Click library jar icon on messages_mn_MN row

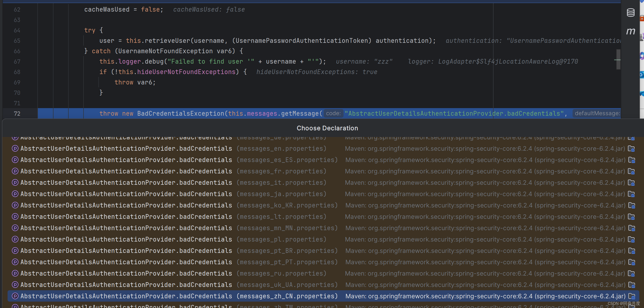[631, 228]
